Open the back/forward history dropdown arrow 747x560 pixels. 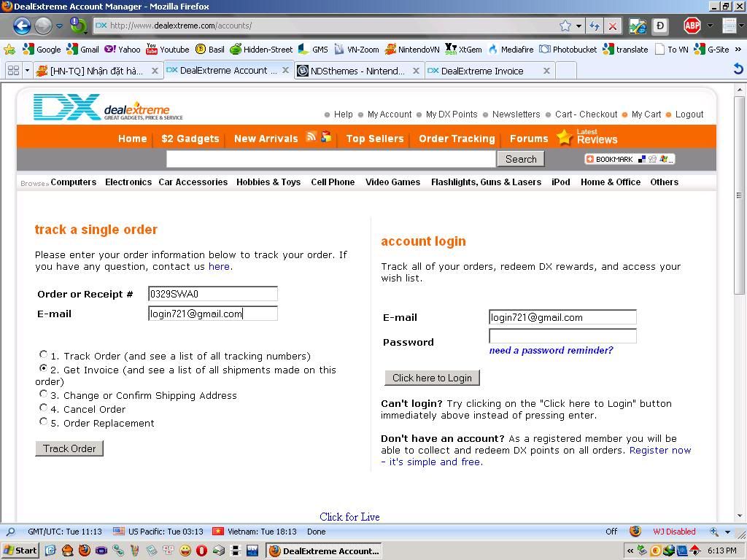(59, 26)
